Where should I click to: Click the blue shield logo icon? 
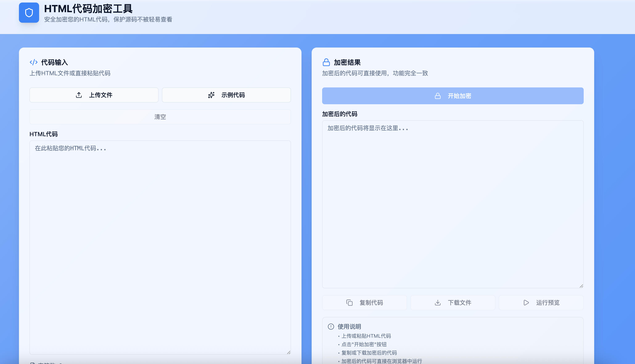tap(29, 12)
